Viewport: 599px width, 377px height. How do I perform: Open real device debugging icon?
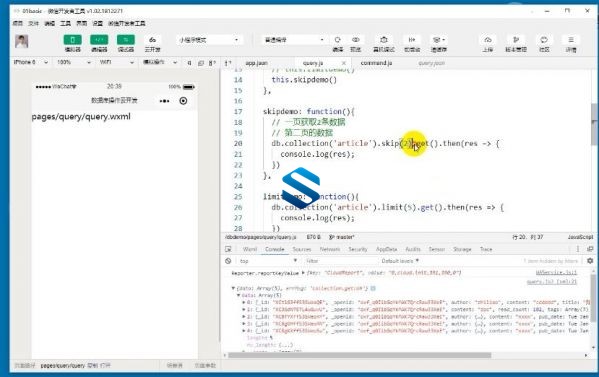click(x=384, y=40)
